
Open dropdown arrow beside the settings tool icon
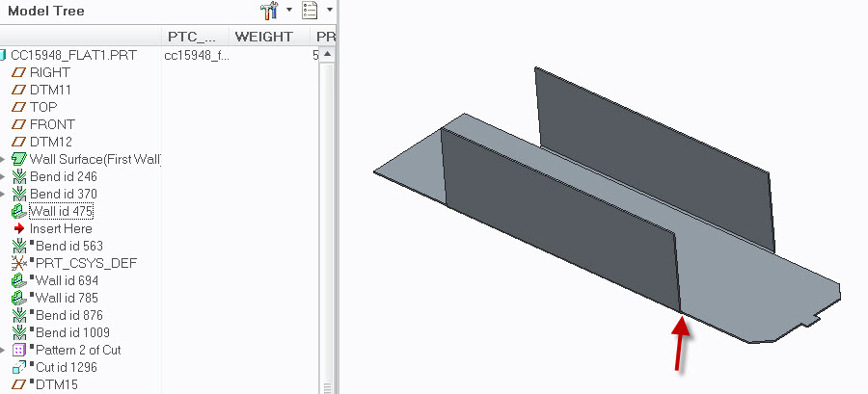pyautogui.click(x=289, y=10)
